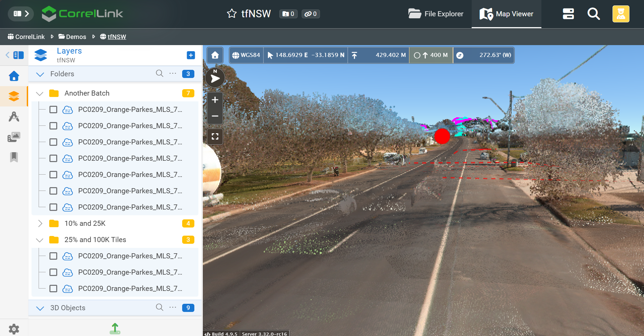Click the Build 4.9.5 status label
The width and height of the screenshot is (644, 336).
(x=221, y=334)
